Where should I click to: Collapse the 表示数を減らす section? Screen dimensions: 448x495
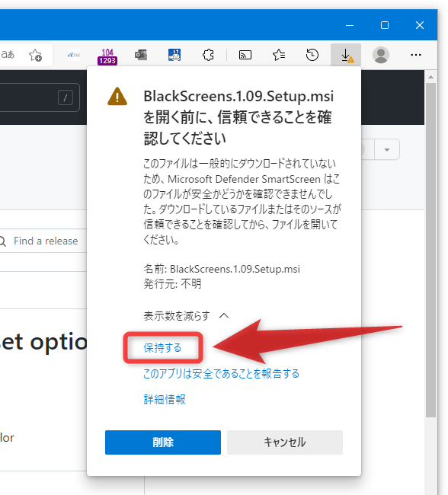pyautogui.click(x=186, y=316)
